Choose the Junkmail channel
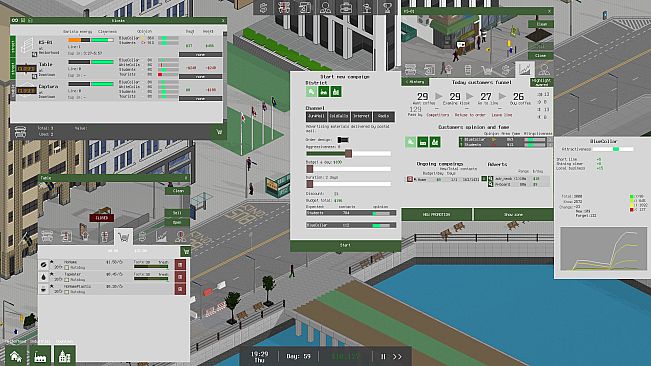The width and height of the screenshot is (651, 366). [x=316, y=117]
